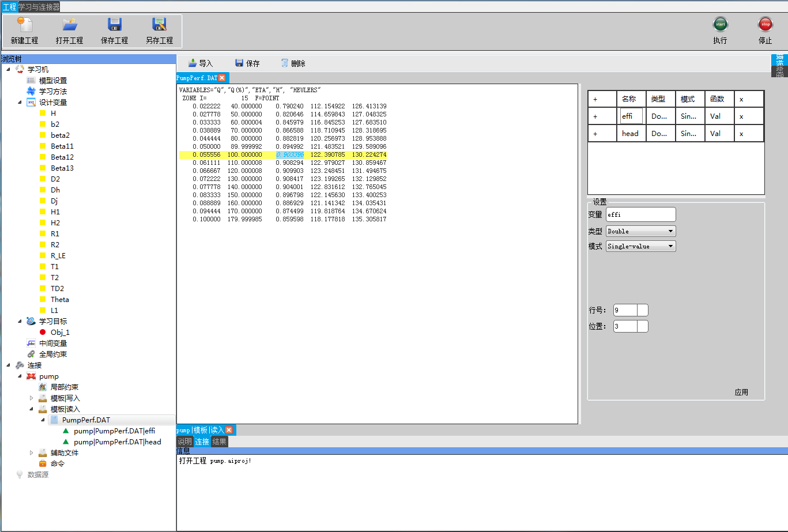Image resolution: width=788 pixels, height=532 pixels.
Task: Click the 行号 spinner field
Action: click(x=631, y=310)
